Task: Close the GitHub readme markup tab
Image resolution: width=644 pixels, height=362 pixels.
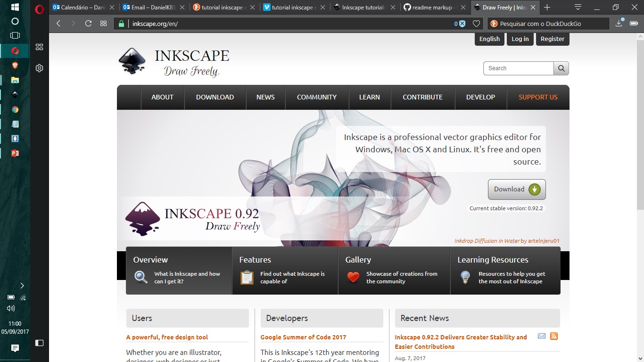Action: click(463, 8)
